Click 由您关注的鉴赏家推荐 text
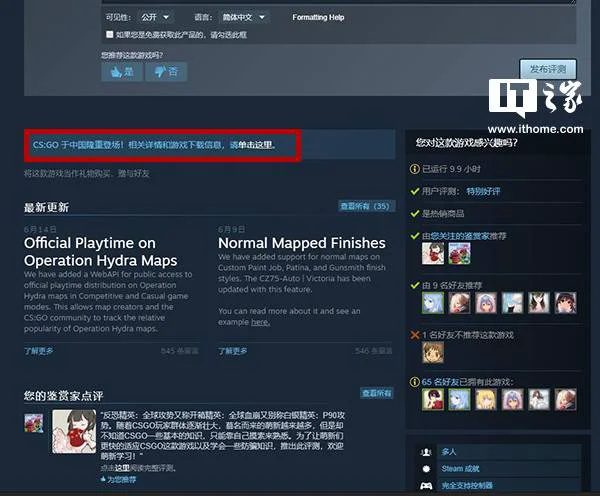The height and width of the screenshot is (496, 600). [x=464, y=236]
